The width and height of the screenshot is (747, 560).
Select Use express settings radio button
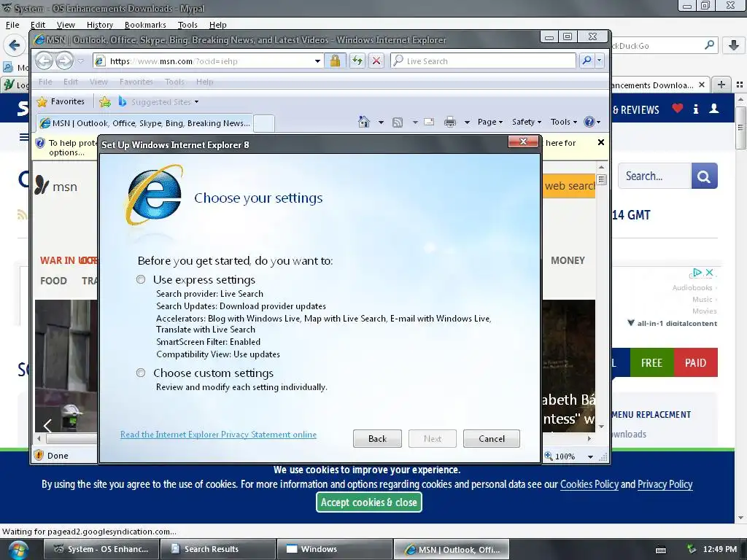click(x=141, y=279)
